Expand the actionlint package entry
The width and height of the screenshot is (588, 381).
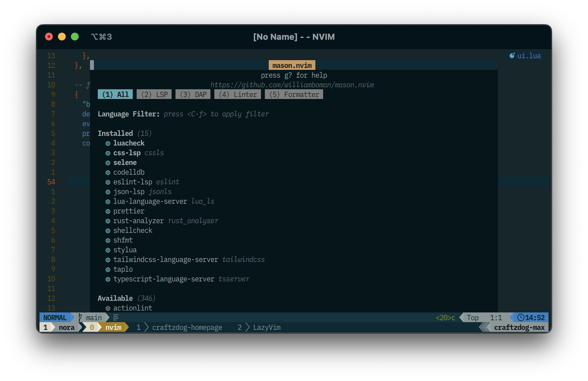click(x=133, y=308)
